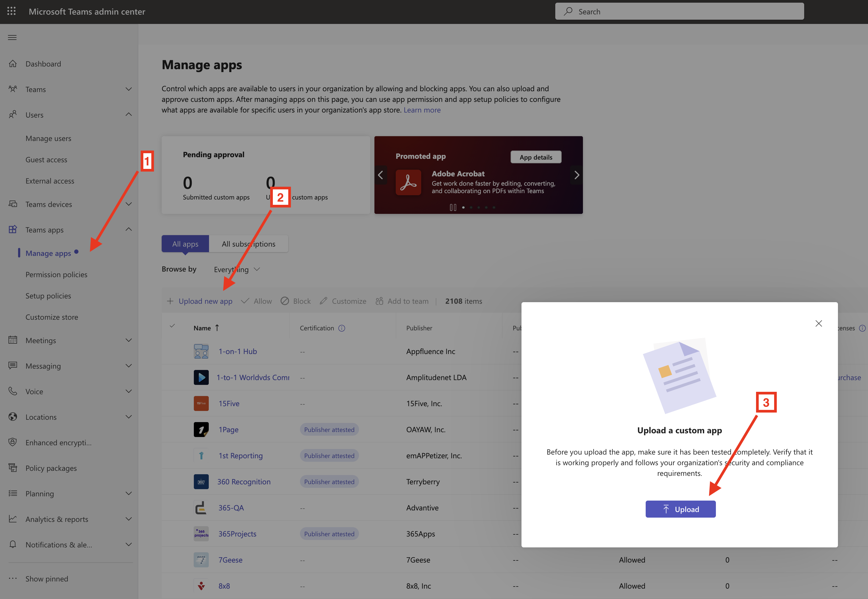Screen dimensions: 868x599
Task: Click the 360 Recognition app icon
Action: [x=201, y=482]
